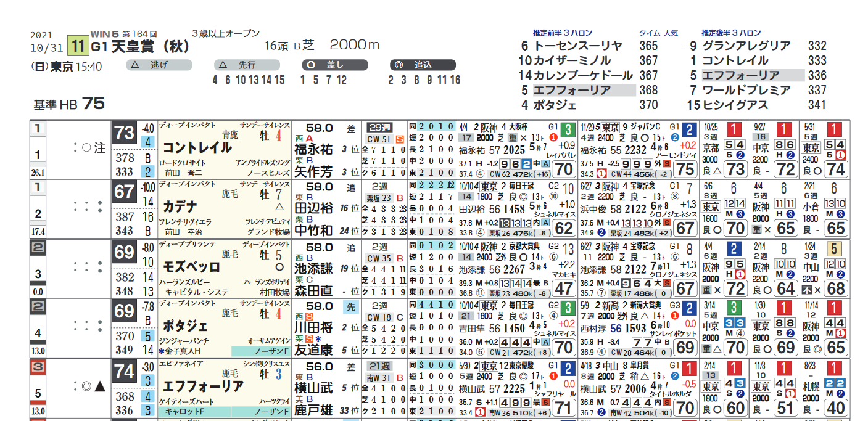Click the WIN5 第164回 label
The image size is (868, 421).
[x=124, y=33]
